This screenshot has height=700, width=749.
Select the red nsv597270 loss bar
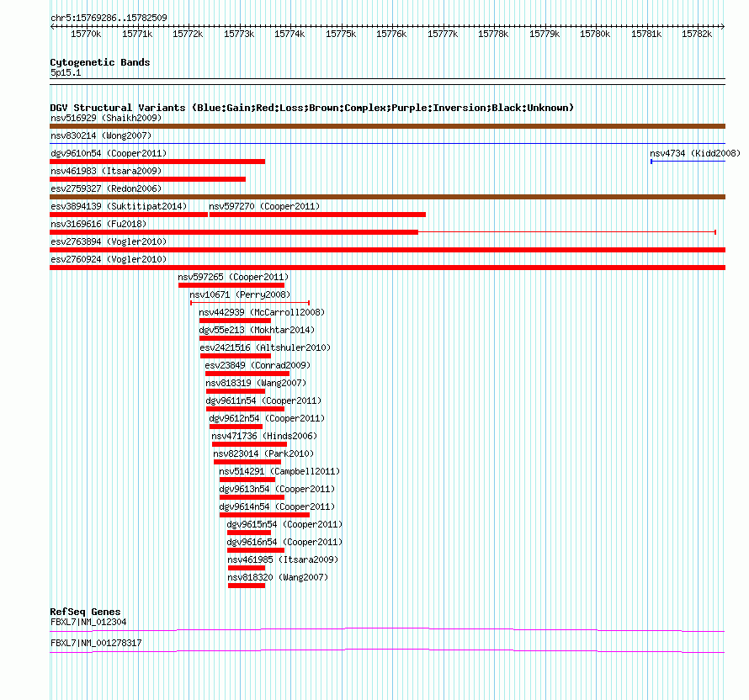(317, 215)
